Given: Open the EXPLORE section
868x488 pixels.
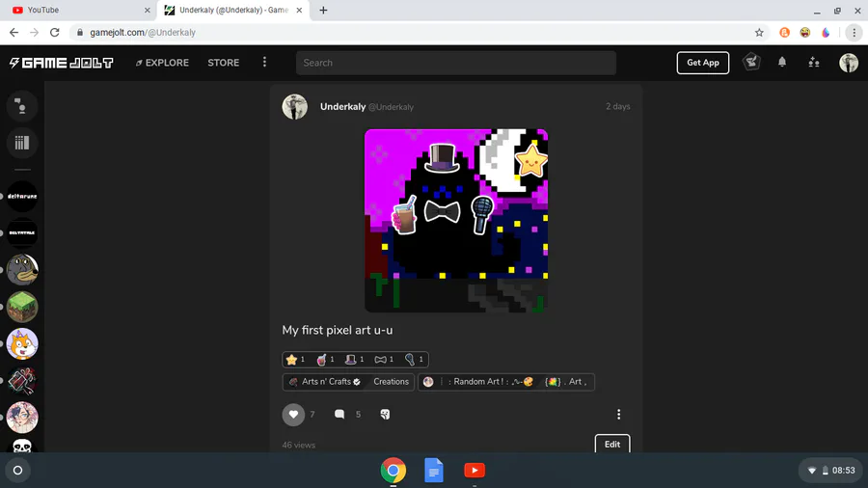Looking at the screenshot, I should tap(162, 63).
